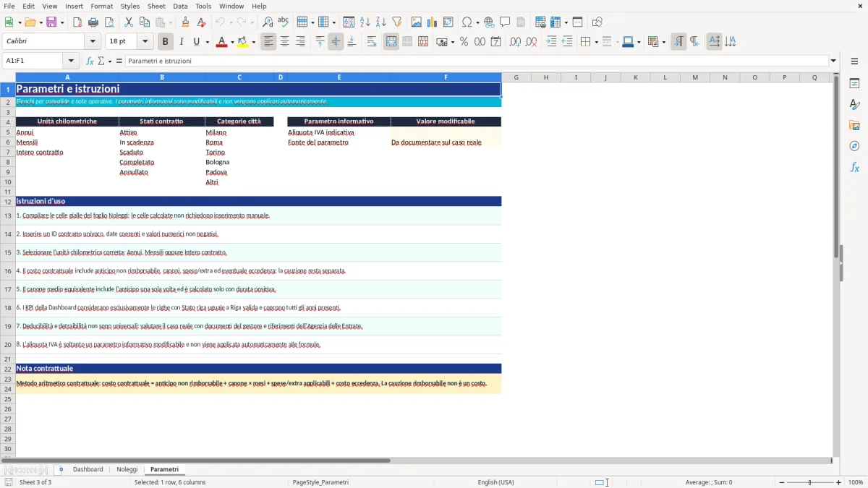Run the spelling check
The height and width of the screenshot is (488, 868).
pyautogui.click(x=284, y=22)
